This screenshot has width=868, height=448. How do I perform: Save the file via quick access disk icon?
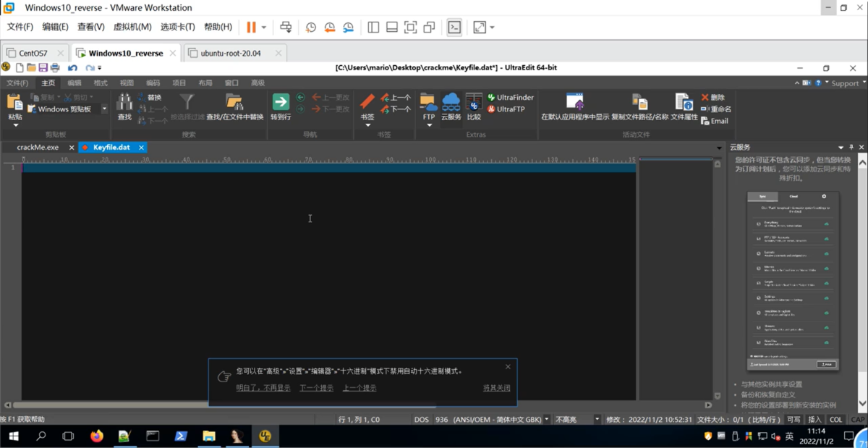[43, 67]
